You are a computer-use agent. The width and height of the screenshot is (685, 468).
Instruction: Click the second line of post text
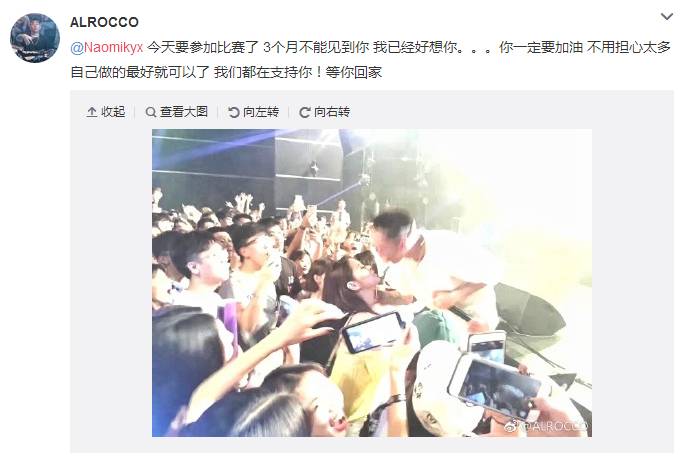click(x=226, y=72)
